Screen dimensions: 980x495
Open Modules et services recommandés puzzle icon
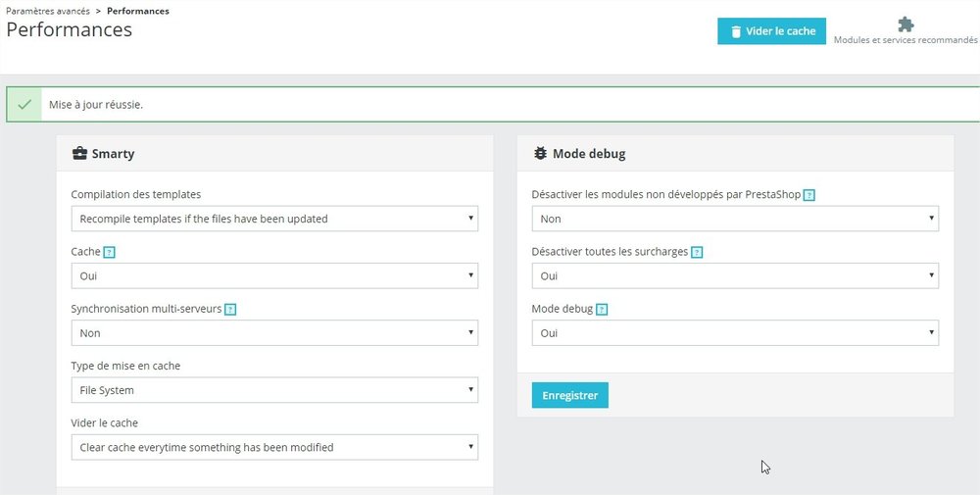pyautogui.click(x=905, y=25)
